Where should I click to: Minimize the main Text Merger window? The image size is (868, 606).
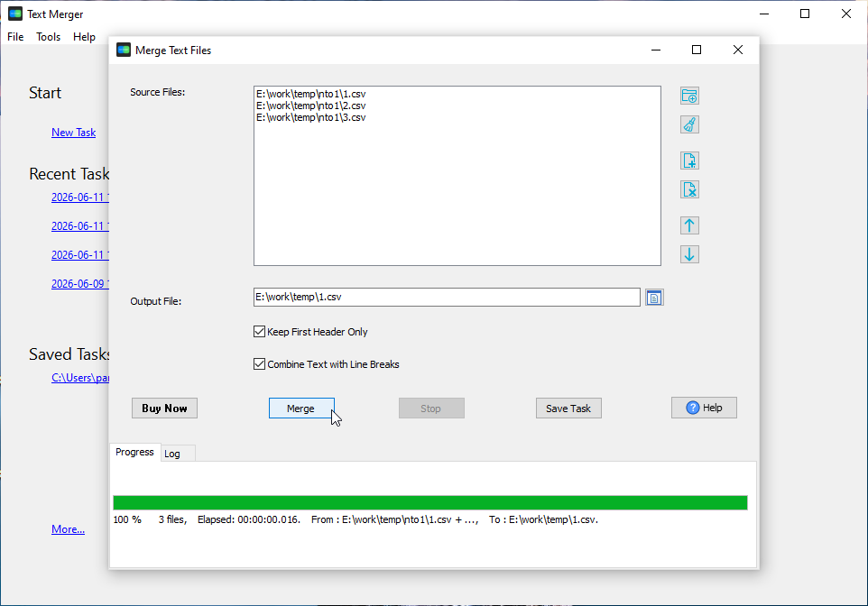[x=764, y=14]
